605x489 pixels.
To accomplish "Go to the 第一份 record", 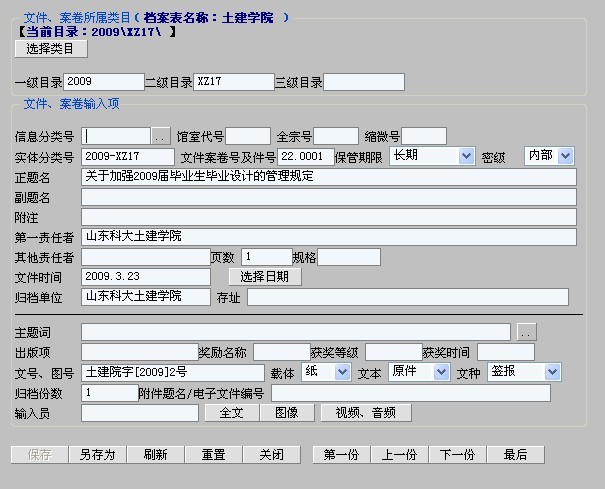I will (x=341, y=455).
